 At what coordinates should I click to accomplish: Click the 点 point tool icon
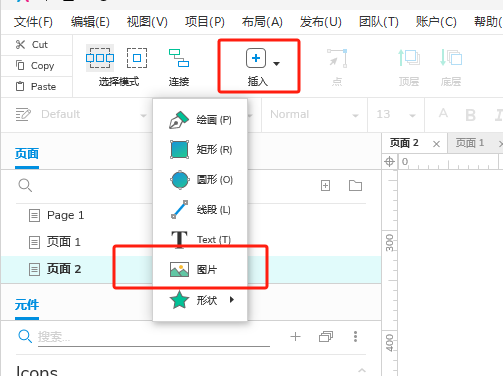coord(337,59)
